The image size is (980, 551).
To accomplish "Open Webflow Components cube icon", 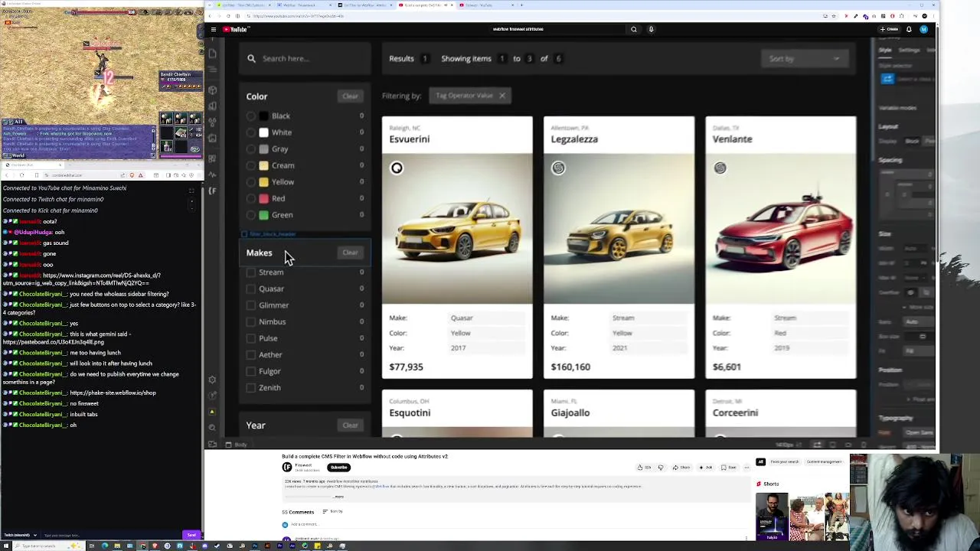I will [212, 90].
